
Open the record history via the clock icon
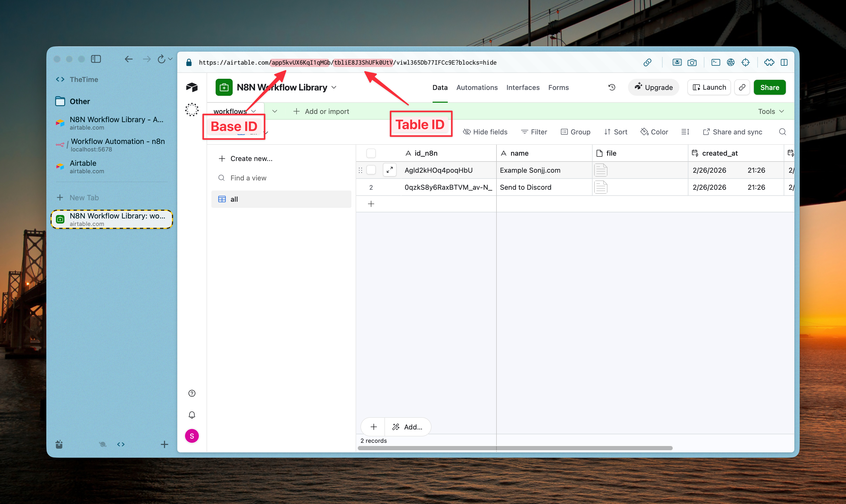pos(611,87)
